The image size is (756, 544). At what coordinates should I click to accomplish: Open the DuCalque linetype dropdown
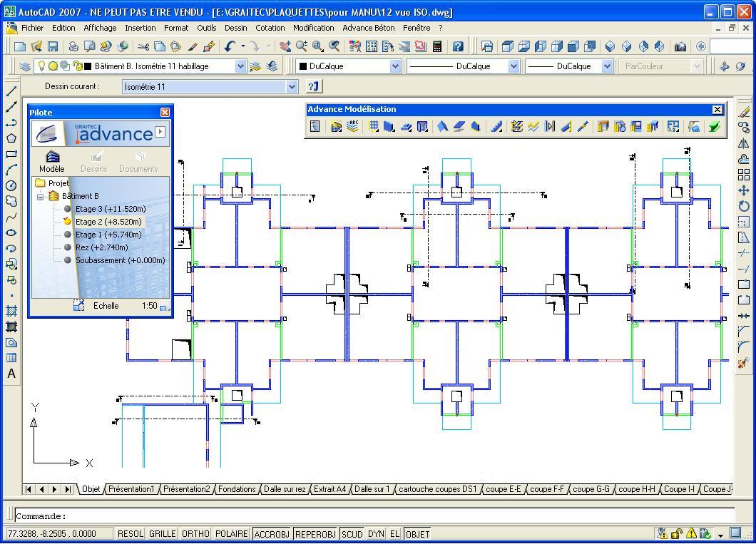point(514,66)
